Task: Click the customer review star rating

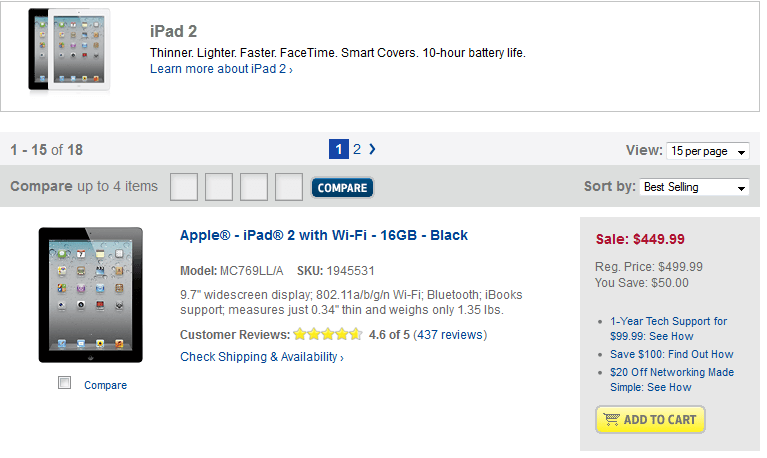Action: tap(327, 335)
